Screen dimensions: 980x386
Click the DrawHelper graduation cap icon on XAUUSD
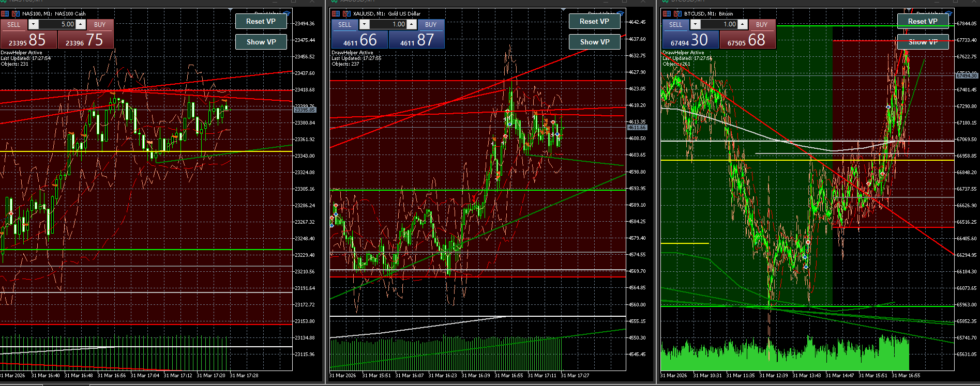[x=620, y=13]
